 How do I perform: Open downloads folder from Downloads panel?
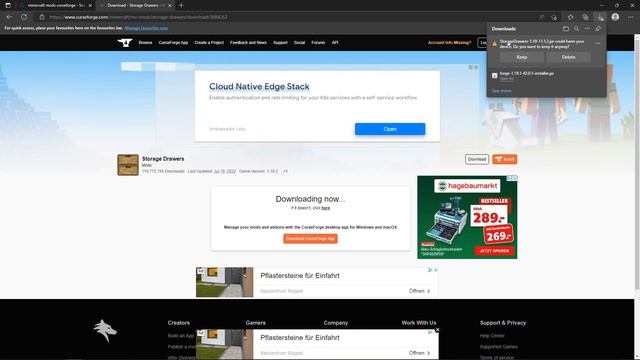[566, 29]
